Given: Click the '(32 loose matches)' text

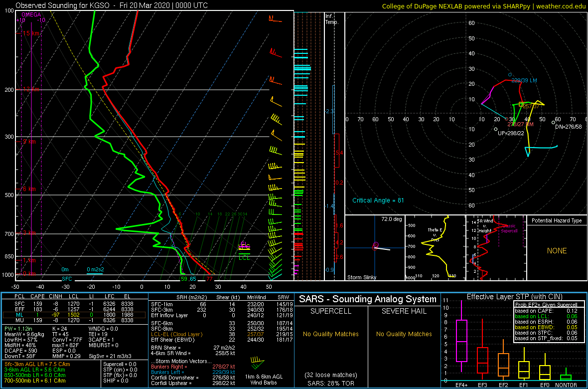Looking at the screenshot, I should click(331, 375).
